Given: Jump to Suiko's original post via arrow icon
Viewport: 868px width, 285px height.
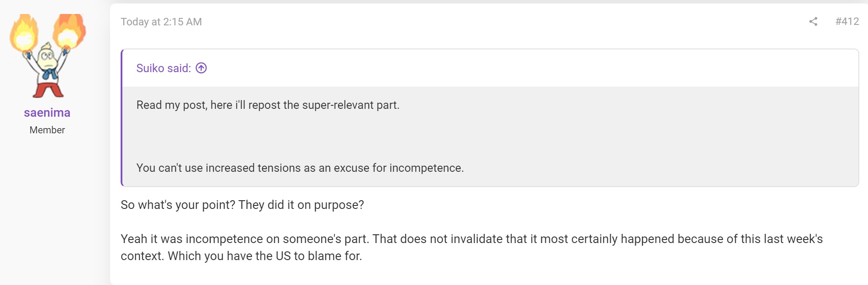Looking at the screenshot, I should 201,68.
